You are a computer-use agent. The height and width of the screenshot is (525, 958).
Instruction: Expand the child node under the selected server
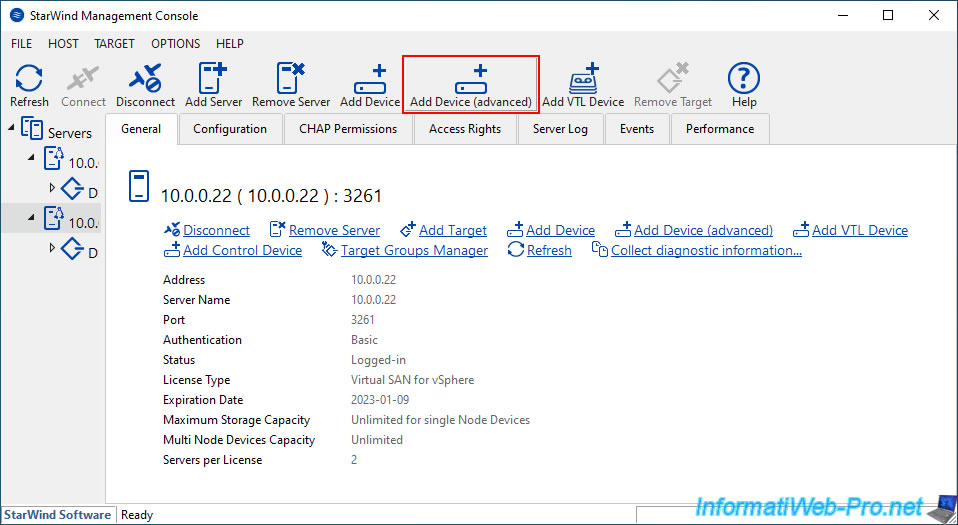click(x=53, y=247)
